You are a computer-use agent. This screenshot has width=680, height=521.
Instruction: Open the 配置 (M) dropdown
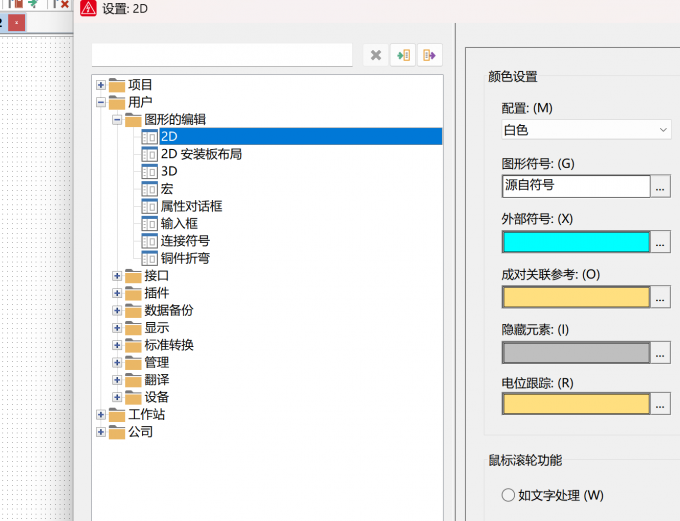point(586,130)
